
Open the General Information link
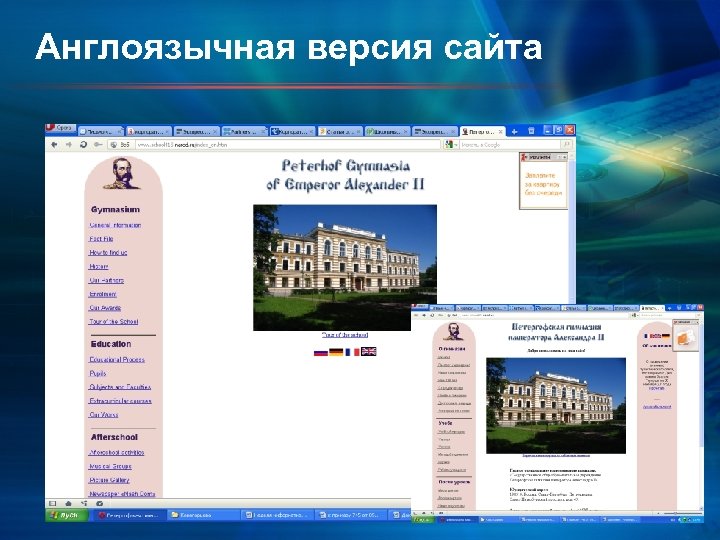tap(115, 225)
